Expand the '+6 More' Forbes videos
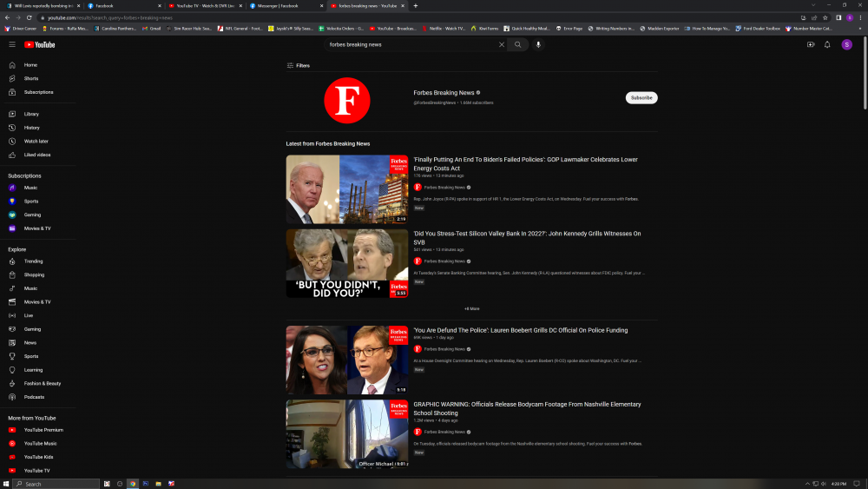 pyautogui.click(x=471, y=308)
